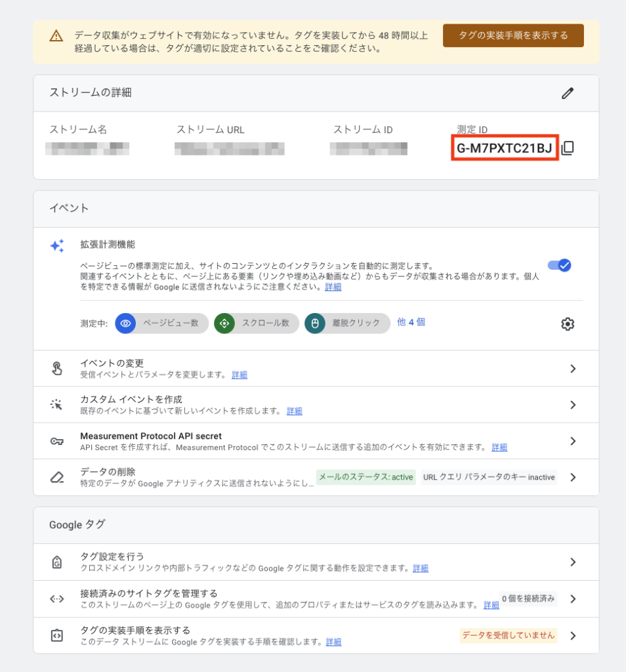Expand the イベントの変更 row chevron
The height and width of the screenshot is (672, 626).
[573, 369]
